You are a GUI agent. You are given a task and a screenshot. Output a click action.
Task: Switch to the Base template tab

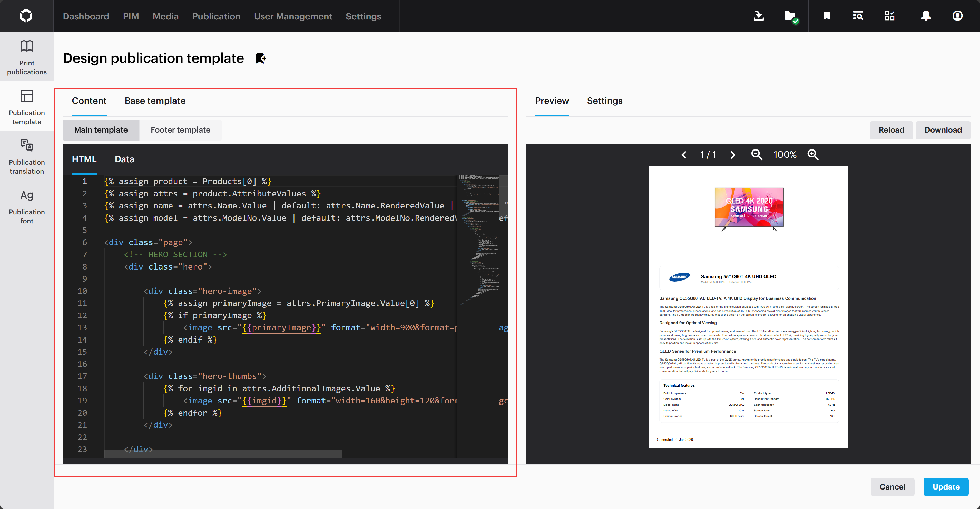click(x=155, y=101)
